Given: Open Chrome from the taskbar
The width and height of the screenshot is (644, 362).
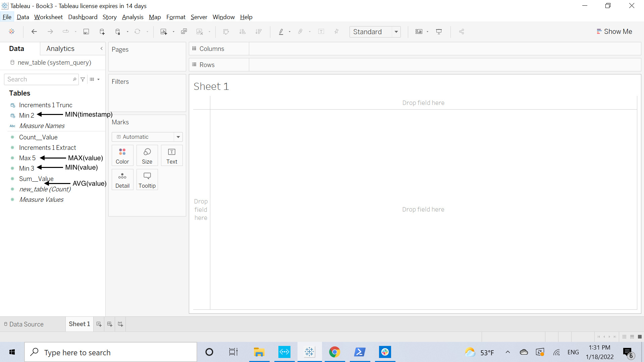Looking at the screenshot, I should click(x=334, y=352).
